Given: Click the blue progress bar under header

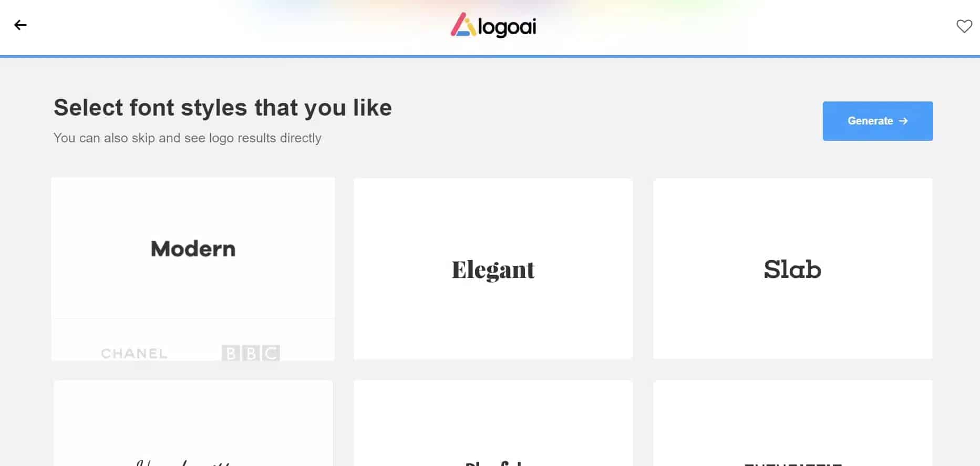Looking at the screenshot, I should [490, 56].
